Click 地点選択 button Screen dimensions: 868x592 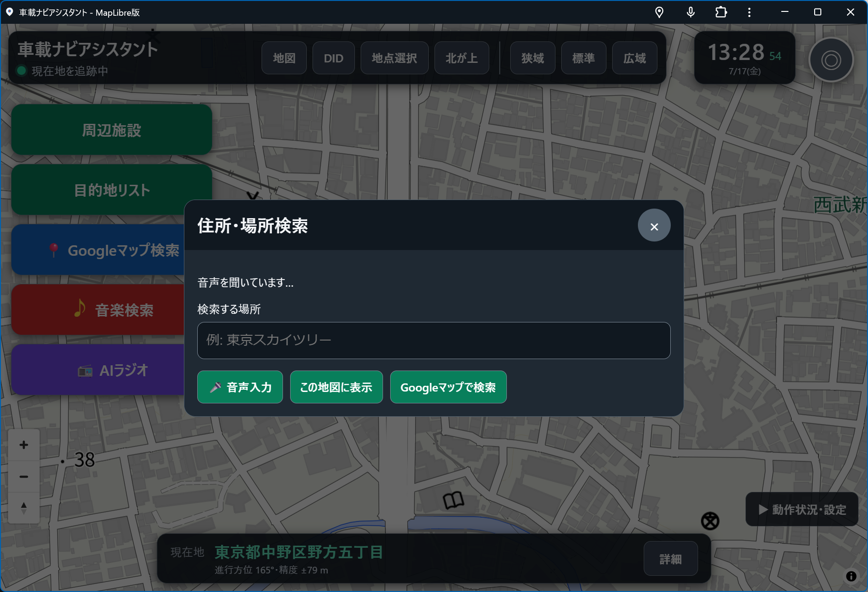coord(394,58)
